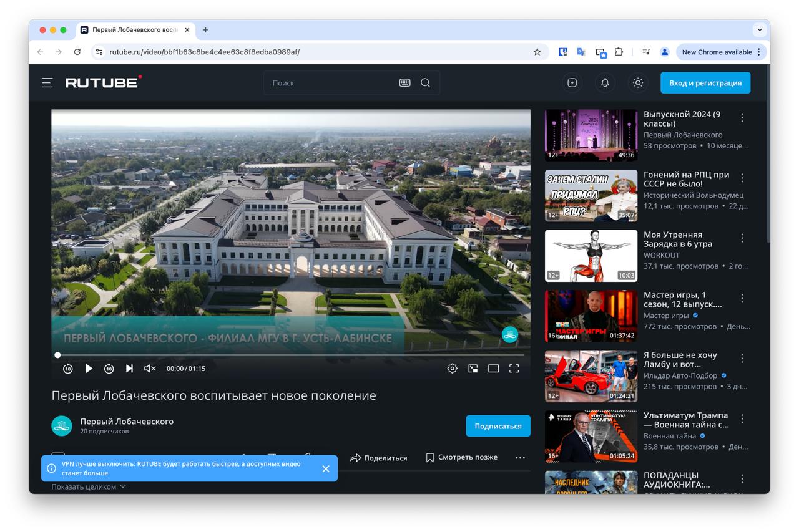The image size is (799, 532).
Task: Open the player settings gear
Action: (x=453, y=369)
